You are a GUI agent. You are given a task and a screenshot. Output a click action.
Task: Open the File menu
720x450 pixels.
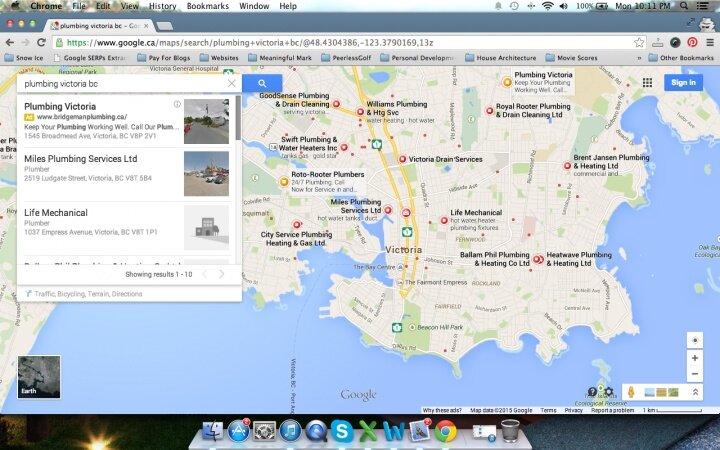click(79, 6)
